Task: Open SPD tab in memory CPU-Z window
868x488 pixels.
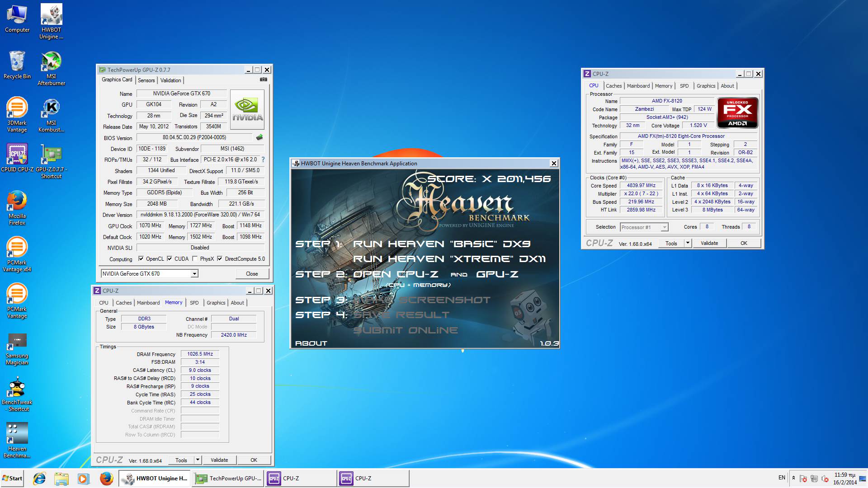Action: point(194,303)
